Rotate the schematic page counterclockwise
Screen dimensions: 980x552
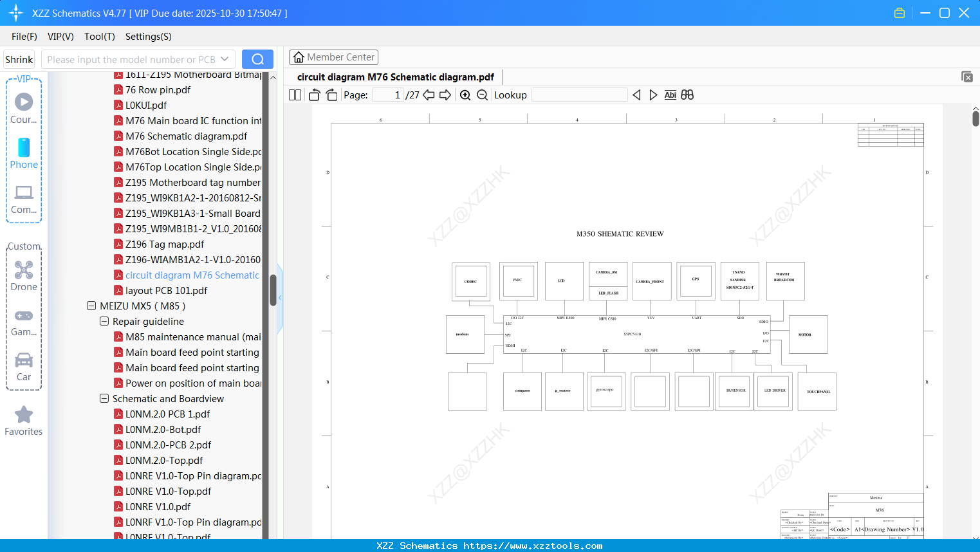pyautogui.click(x=313, y=95)
